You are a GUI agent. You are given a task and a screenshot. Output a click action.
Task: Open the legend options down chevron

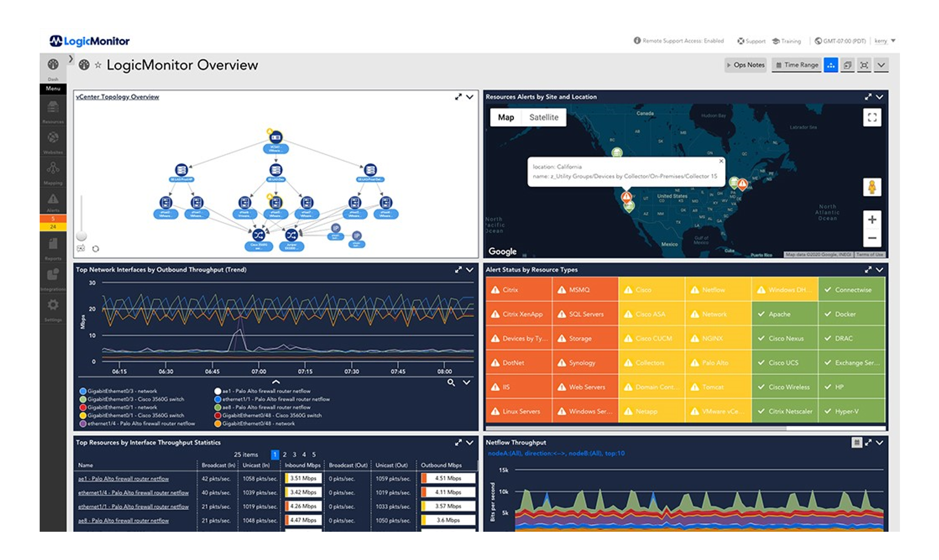[x=466, y=383]
